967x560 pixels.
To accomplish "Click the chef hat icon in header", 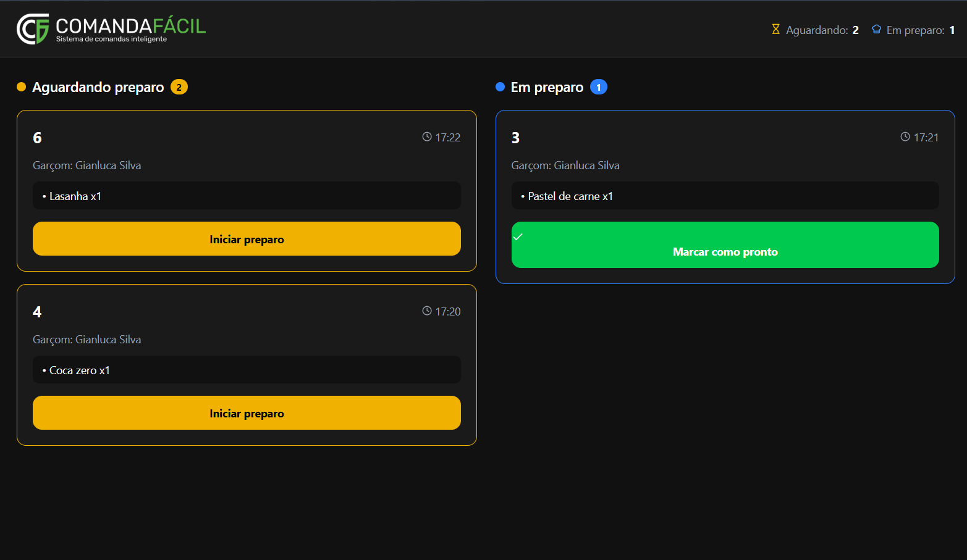I will [876, 29].
